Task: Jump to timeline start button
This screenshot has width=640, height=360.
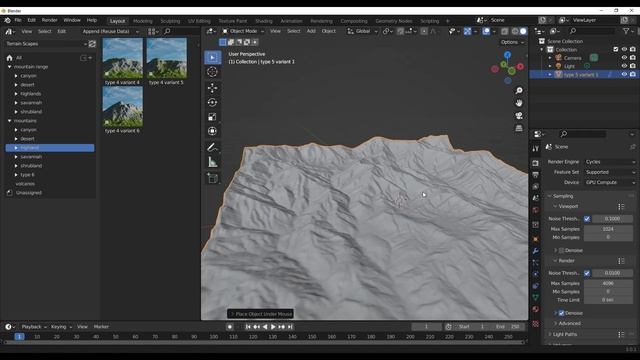Action: (x=248, y=327)
